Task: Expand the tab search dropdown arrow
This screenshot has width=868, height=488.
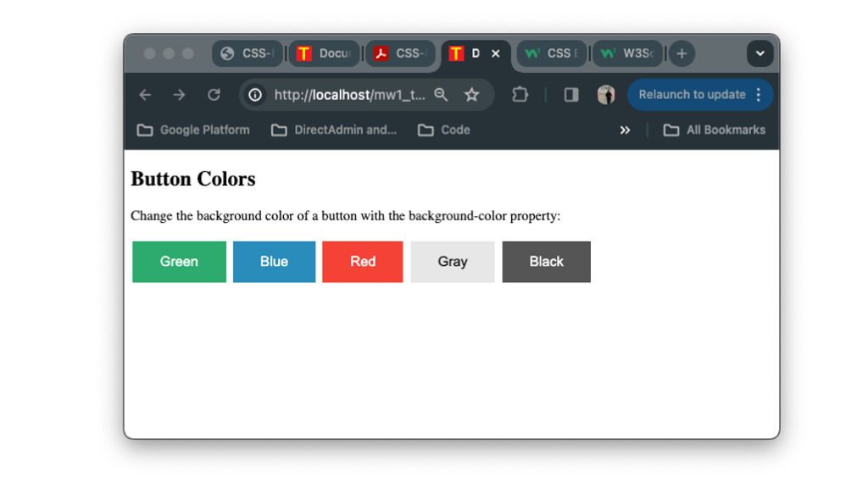Action: pos(759,53)
